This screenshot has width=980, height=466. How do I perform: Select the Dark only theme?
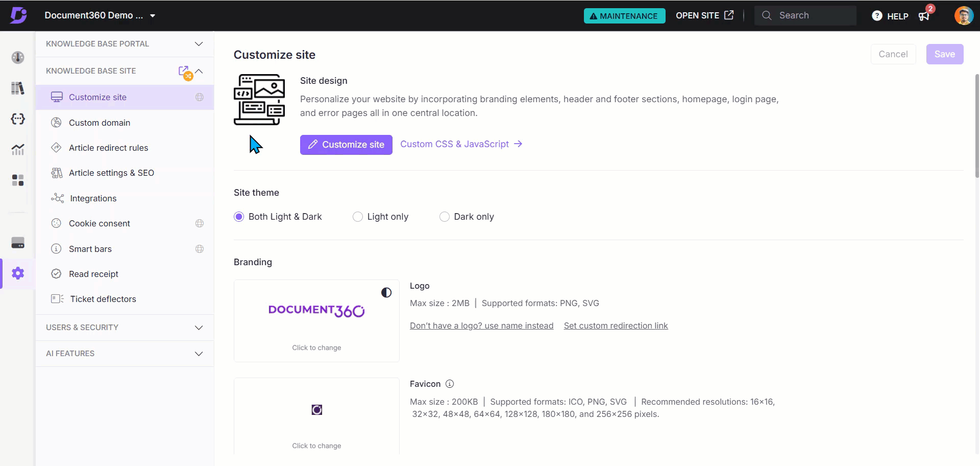coord(445,217)
